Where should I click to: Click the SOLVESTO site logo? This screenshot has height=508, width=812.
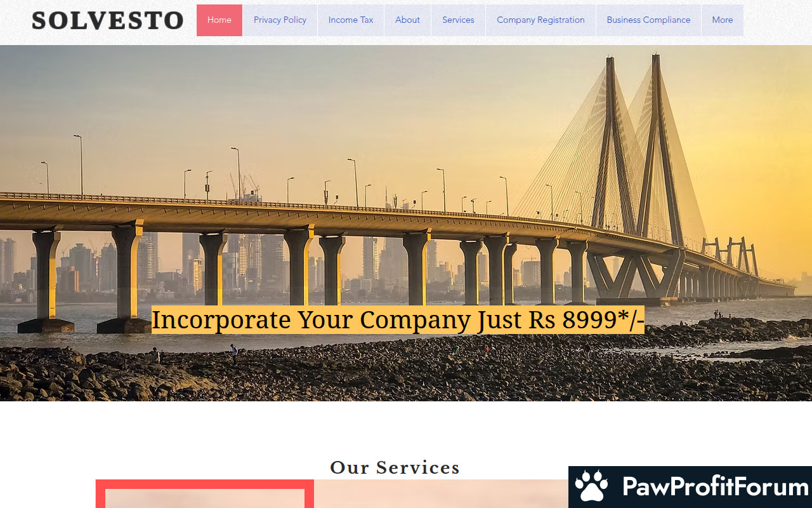[107, 20]
